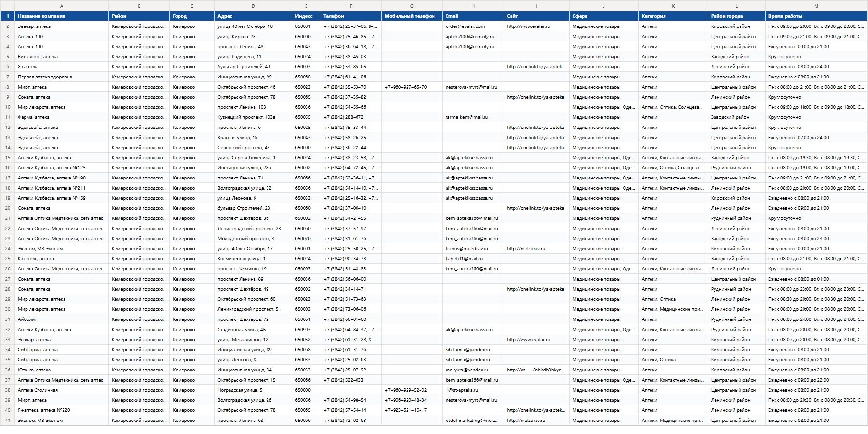Viewport: 868px width, 434px height.
Task: Click the mobile number '+7–923–521–10–17'
Action: (x=412, y=410)
